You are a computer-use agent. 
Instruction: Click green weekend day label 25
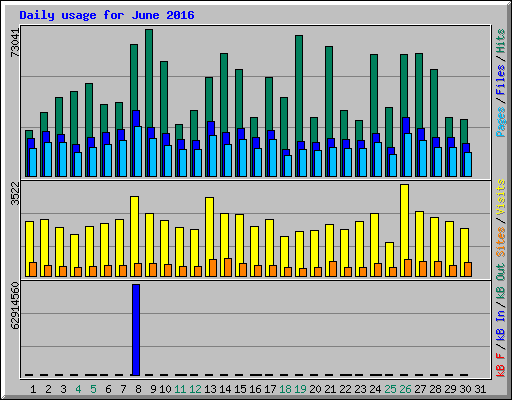[390, 389]
